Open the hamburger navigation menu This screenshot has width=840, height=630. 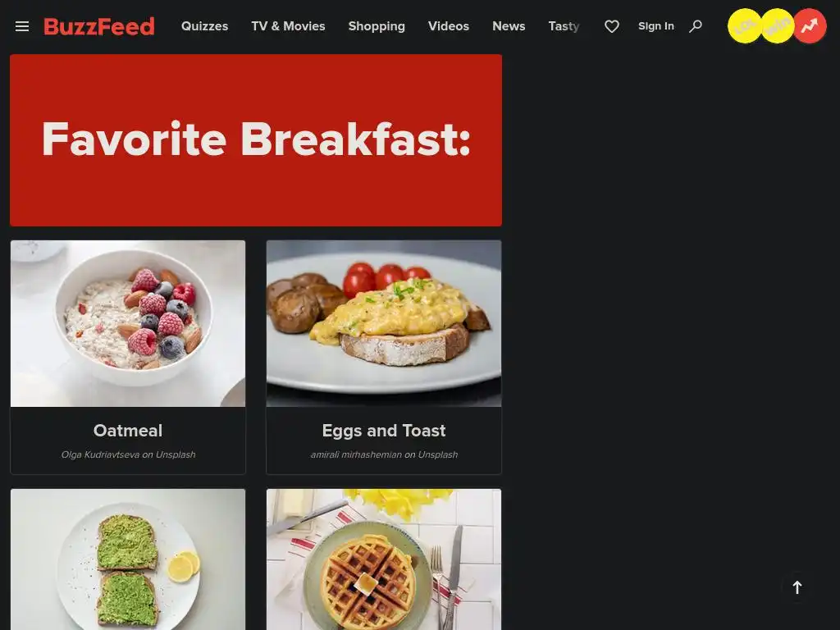22,26
